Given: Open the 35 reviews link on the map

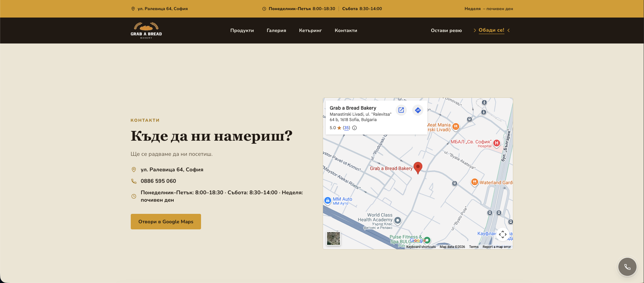Looking at the screenshot, I should (x=346, y=128).
